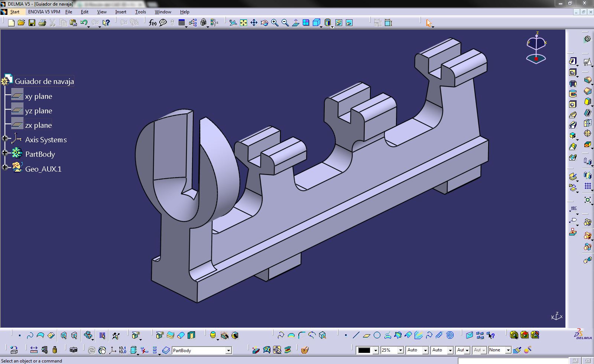Image resolution: width=594 pixels, height=364 pixels.
Task: Open the Formula f(x) tool
Action: click(x=152, y=23)
